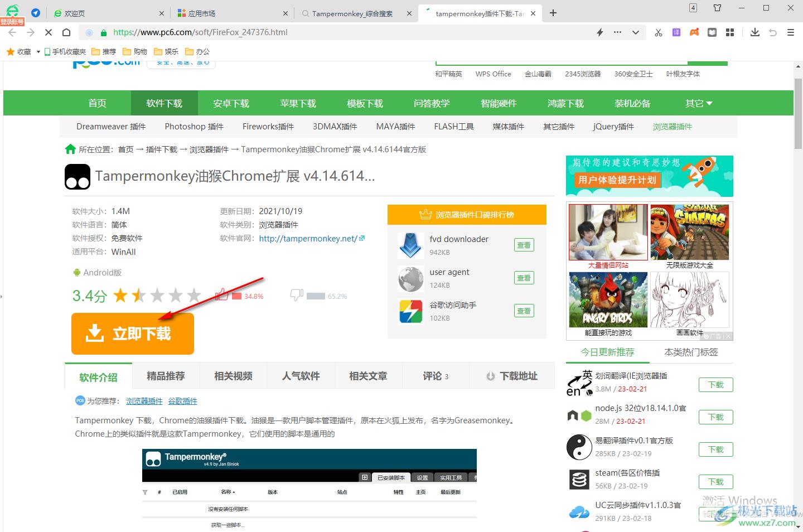Click the blue Telegram-style icon in title bar

click(x=35, y=13)
